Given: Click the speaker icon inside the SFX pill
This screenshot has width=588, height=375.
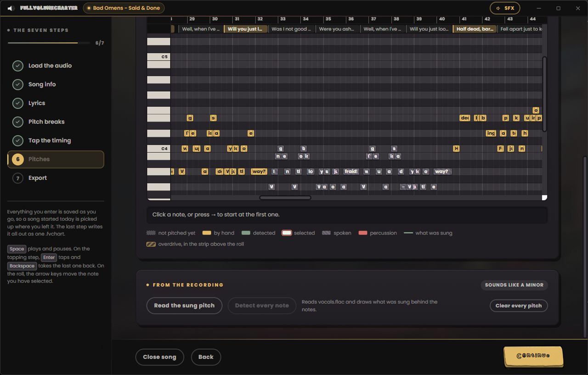Looking at the screenshot, I should [498, 8].
